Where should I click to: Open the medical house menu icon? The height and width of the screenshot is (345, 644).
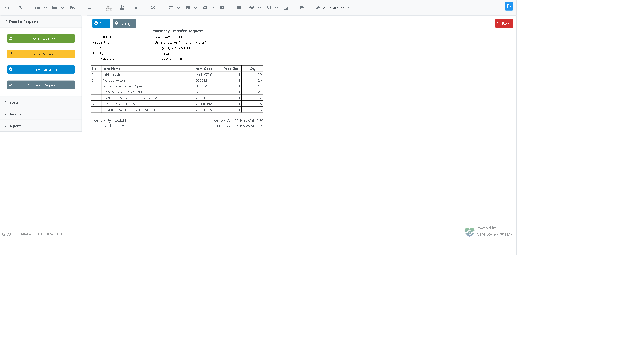tap(205, 8)
